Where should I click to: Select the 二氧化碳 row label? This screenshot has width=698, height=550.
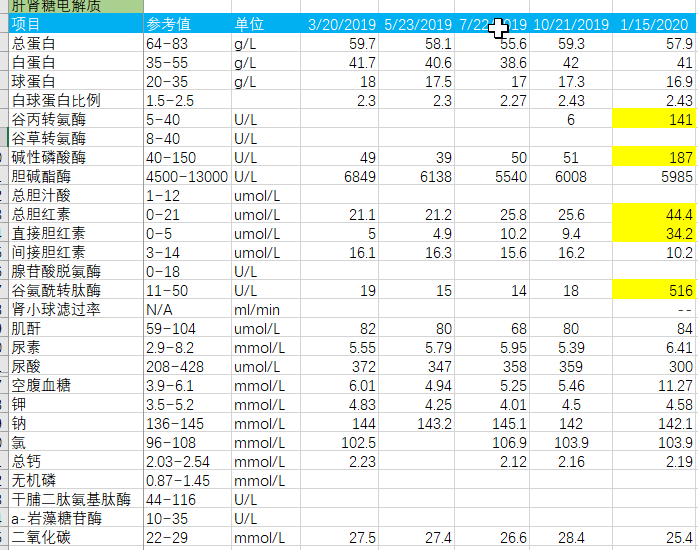[x=41, y=538]
